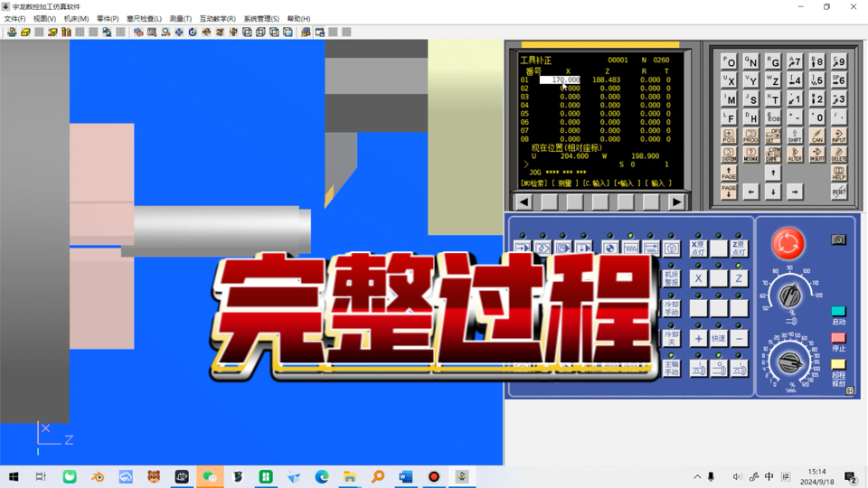Click the plus jog direction button
Image resolution: width=868 pixels, height=488 pixels.
[698, 338]
